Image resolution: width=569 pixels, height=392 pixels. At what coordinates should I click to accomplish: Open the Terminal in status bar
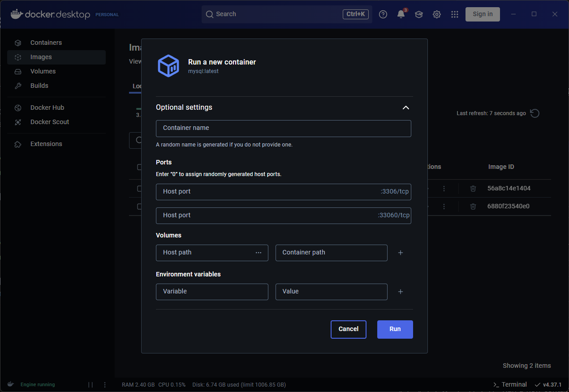click(x=510, y=384)
